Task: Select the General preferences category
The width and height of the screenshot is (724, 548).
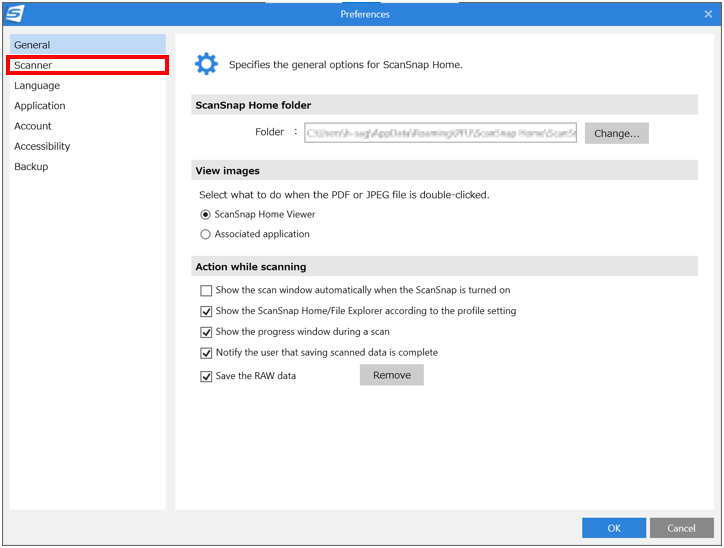Action: 88,44
